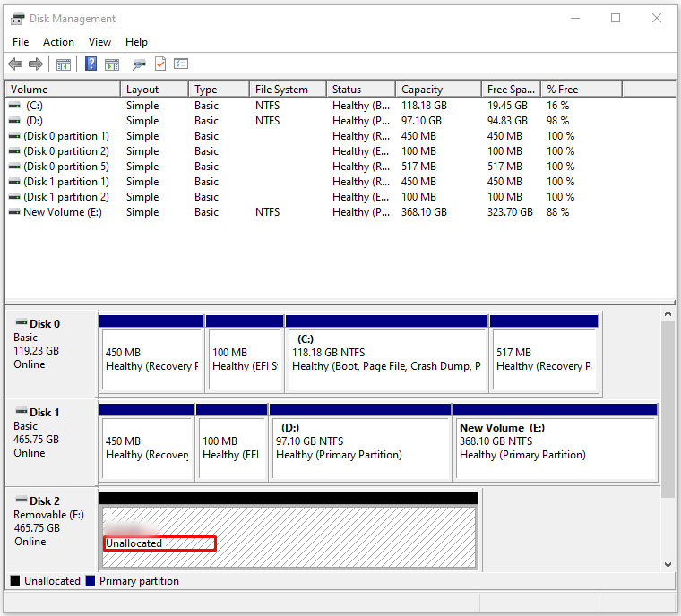Click the checklist view settings toolbar icon
The height and width of the screenshot is (616, 681).
181,64
